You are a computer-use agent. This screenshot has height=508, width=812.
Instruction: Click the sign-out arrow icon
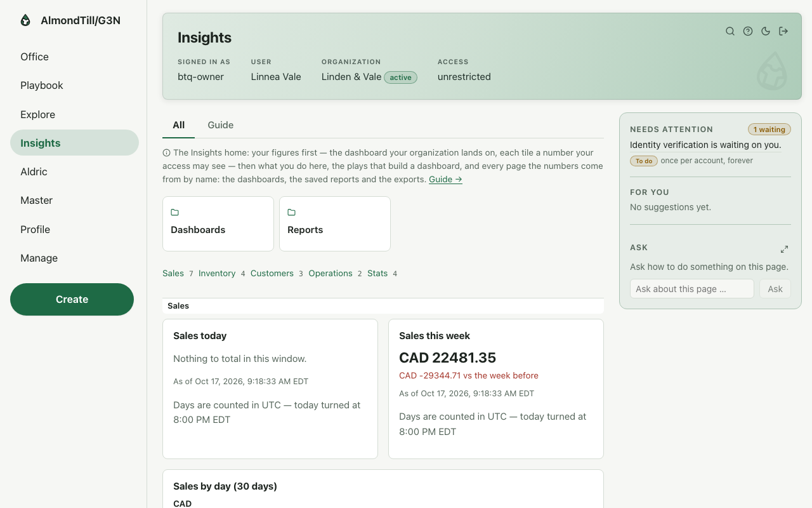coord(783,31)
